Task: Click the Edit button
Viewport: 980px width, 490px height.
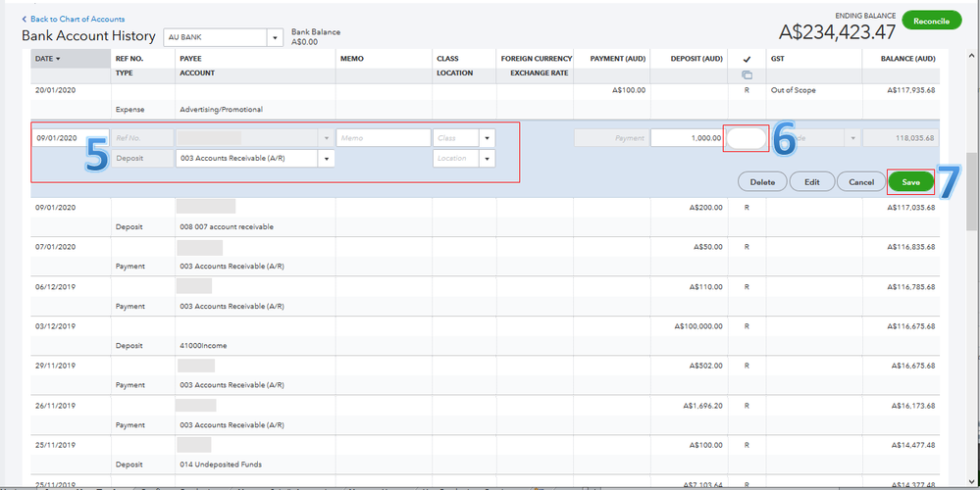Action: pos(812,182)
